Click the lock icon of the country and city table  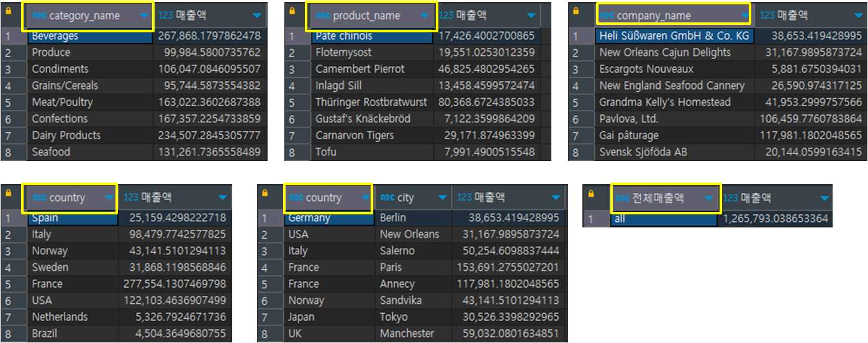265,193
